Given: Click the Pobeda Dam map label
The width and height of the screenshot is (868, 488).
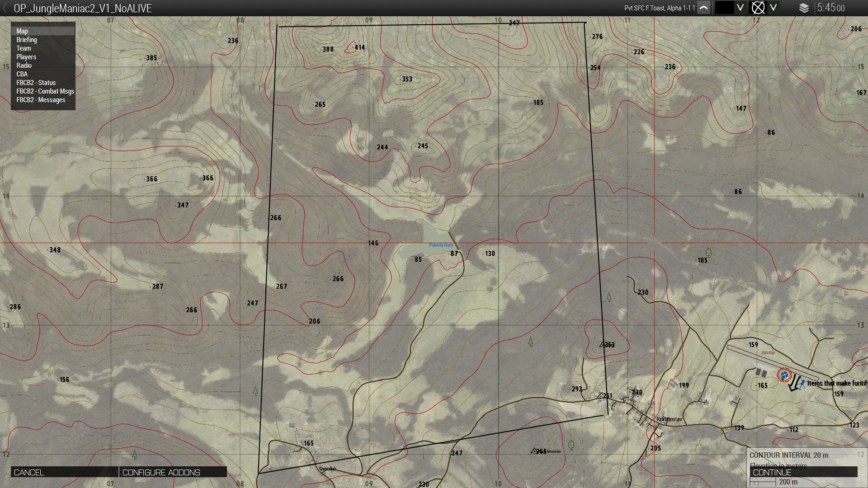Looking at the screenshot, I should [441, 245].
